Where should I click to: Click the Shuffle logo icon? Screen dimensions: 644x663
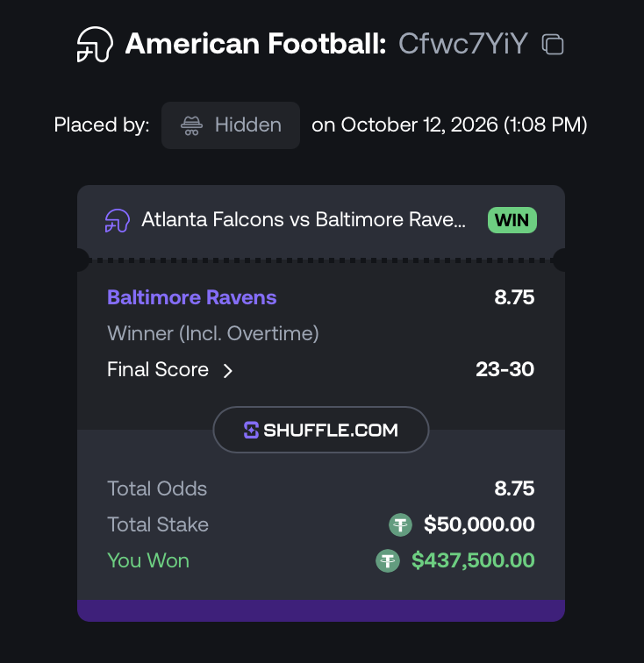tap(251, 430)
